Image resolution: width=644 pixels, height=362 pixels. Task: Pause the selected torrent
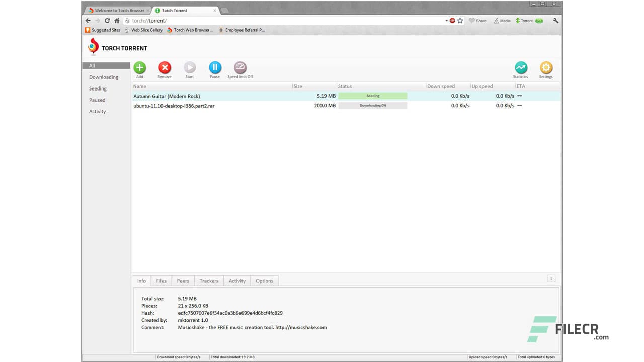[215, 69]
